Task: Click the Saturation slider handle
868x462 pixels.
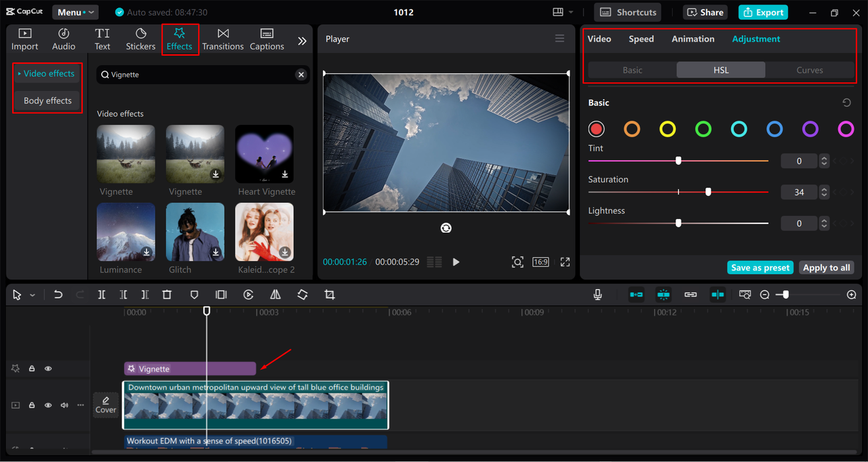Action: click(708, 192)
